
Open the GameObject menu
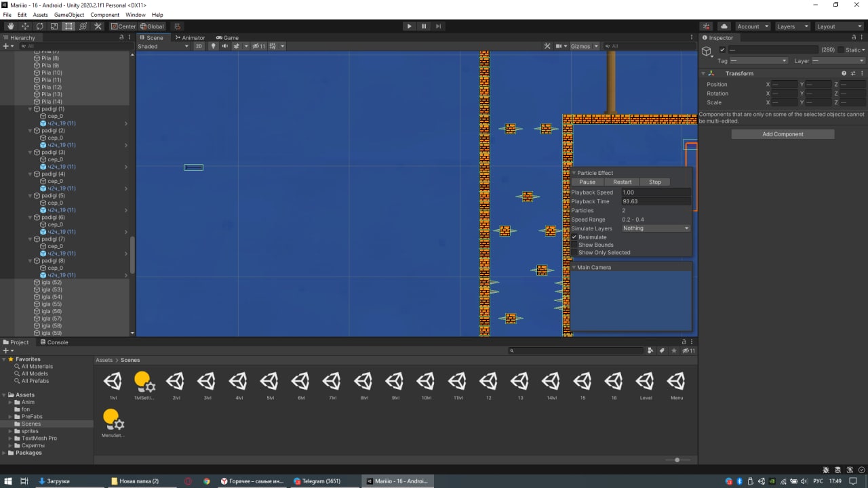[x=69, y=14]
